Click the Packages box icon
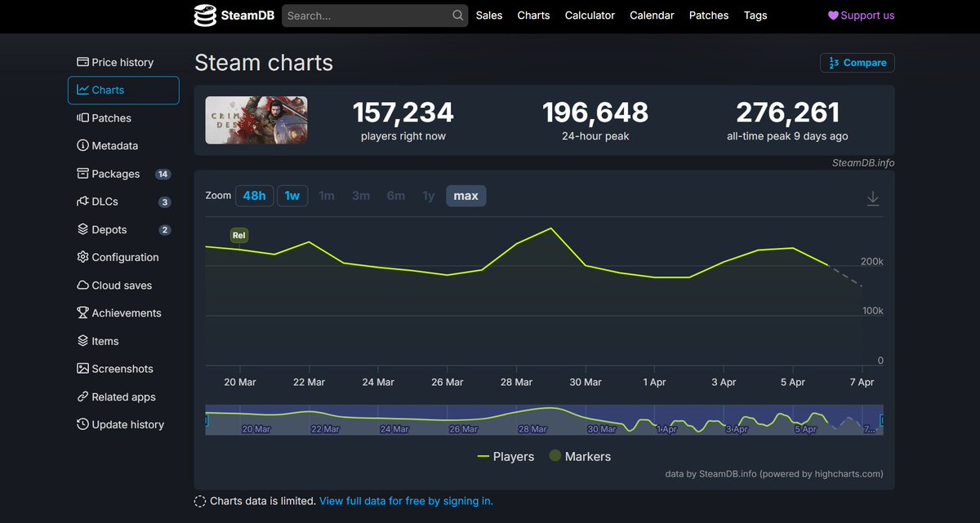The height and width of the screenshot is (523, 980). coord(82,174)
